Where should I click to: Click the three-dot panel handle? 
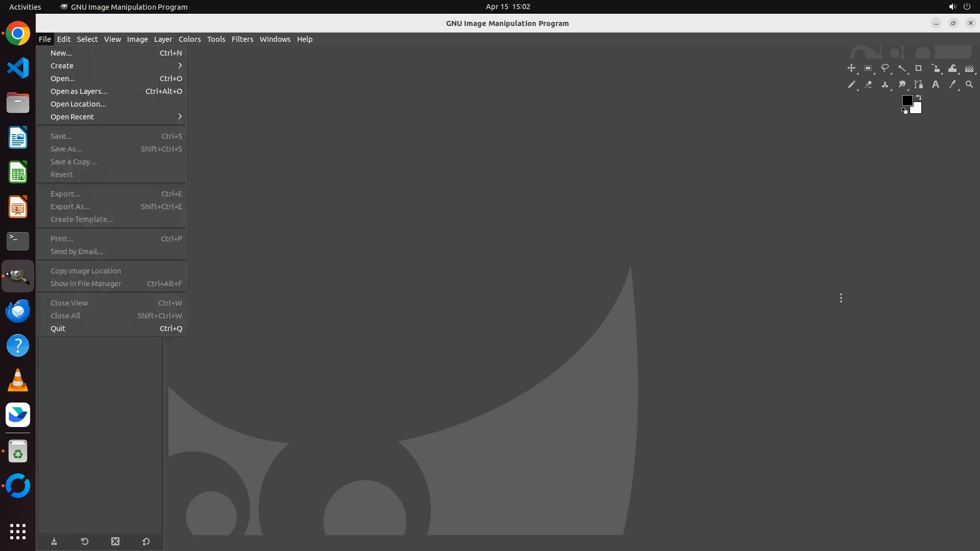point(841,298)
